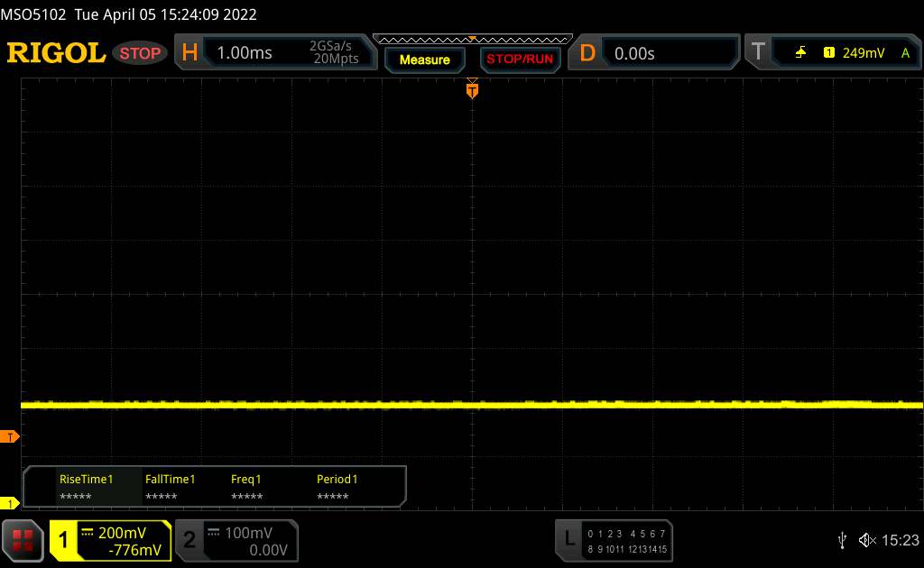
Task: Click the trigger auto mode A indicator
Action: point(905,53)
